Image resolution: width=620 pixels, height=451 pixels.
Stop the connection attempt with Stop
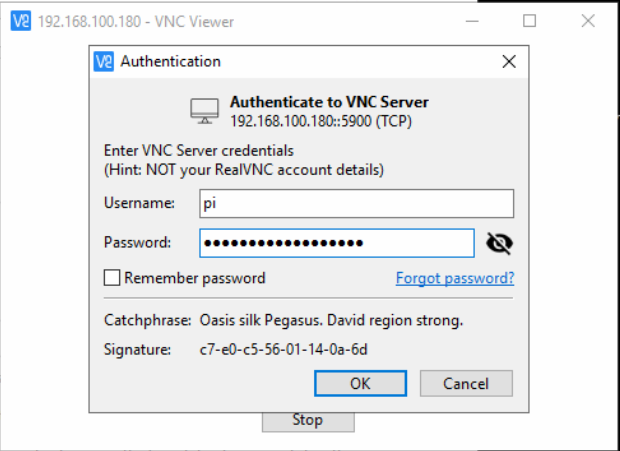coord(308,421)
